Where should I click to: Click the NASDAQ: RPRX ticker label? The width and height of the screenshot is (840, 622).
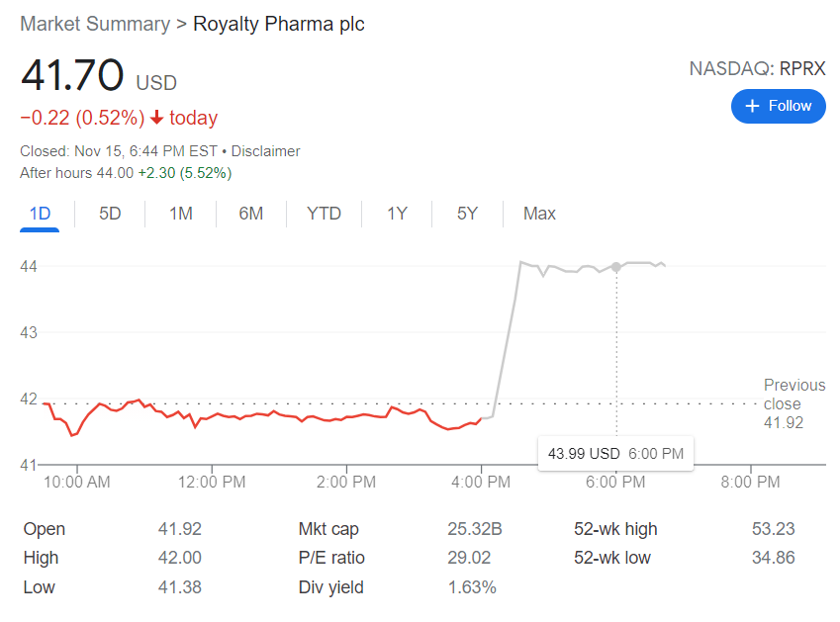[x=757, y=68]
